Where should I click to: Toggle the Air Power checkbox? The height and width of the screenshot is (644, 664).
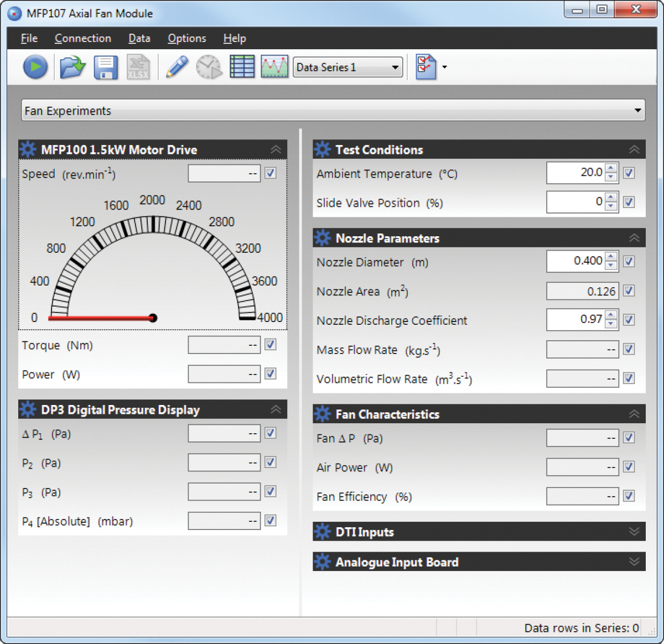tap(629, 467)
